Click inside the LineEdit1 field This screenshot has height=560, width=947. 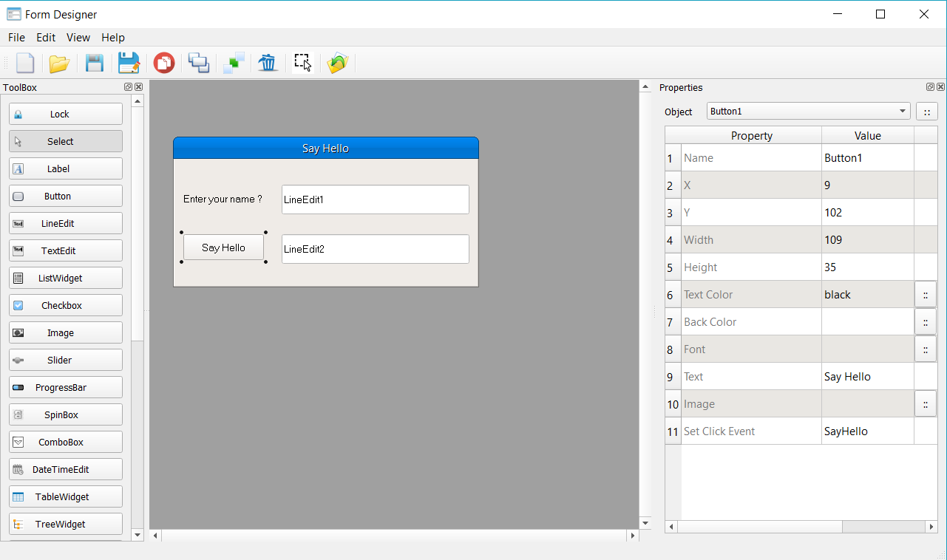[375, 199]
